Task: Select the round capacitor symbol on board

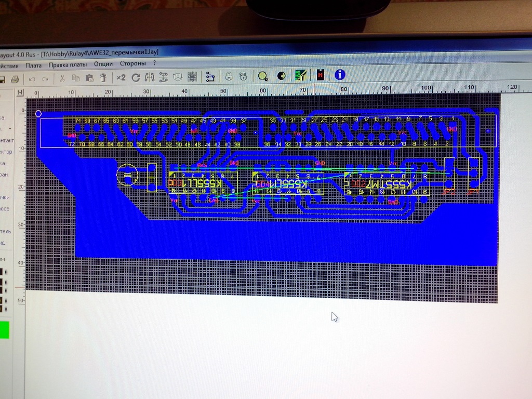Action: [127, 175]
